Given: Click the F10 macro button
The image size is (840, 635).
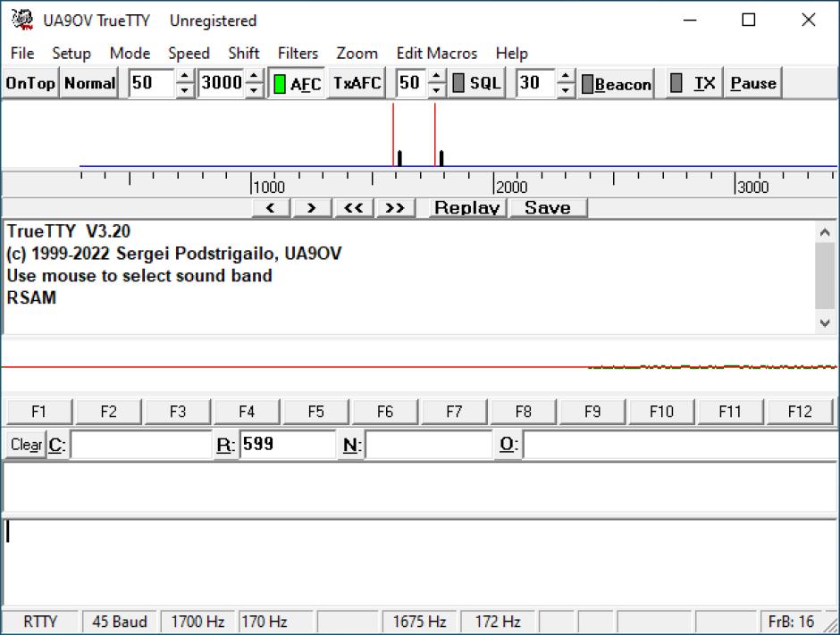Looking at the screenshot, I should [661, 411].
